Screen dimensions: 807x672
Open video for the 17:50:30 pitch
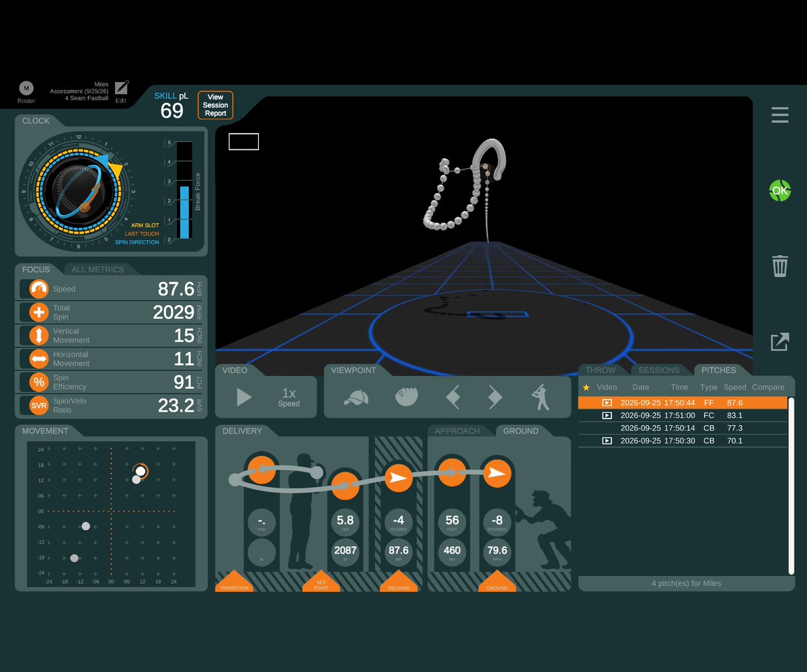(x=607, y=441)
